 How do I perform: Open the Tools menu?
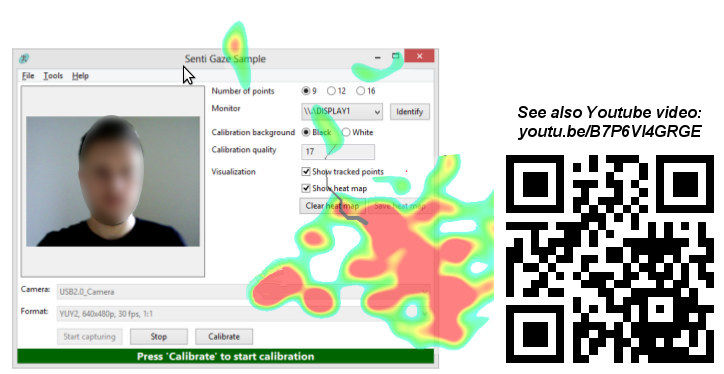pyautogui.click(x=53, y=76)
